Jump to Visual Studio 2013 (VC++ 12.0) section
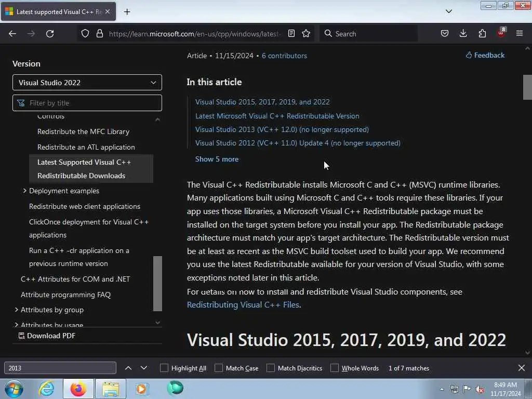The height and width of the screenshot is (399, 532). (x=282, y=129)
